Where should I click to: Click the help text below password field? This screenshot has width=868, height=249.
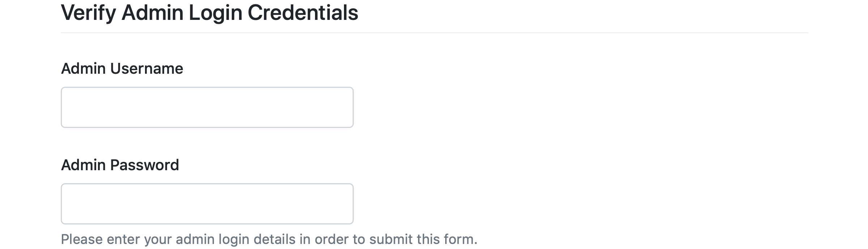[x=269, y=239]
